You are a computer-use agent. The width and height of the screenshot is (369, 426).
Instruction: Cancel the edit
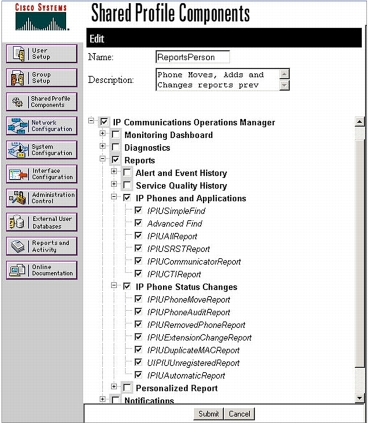(x=239, y=414)
